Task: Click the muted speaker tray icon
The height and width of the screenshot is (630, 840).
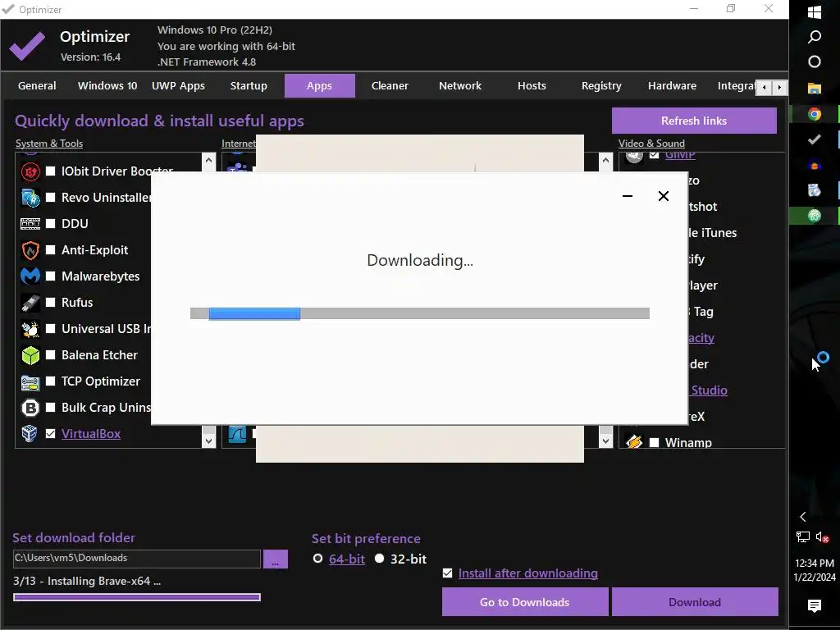Action: (x=822, y=536)
